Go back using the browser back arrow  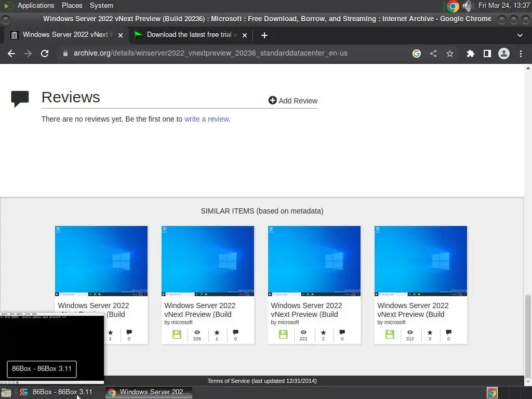click(x=11, y=54)
